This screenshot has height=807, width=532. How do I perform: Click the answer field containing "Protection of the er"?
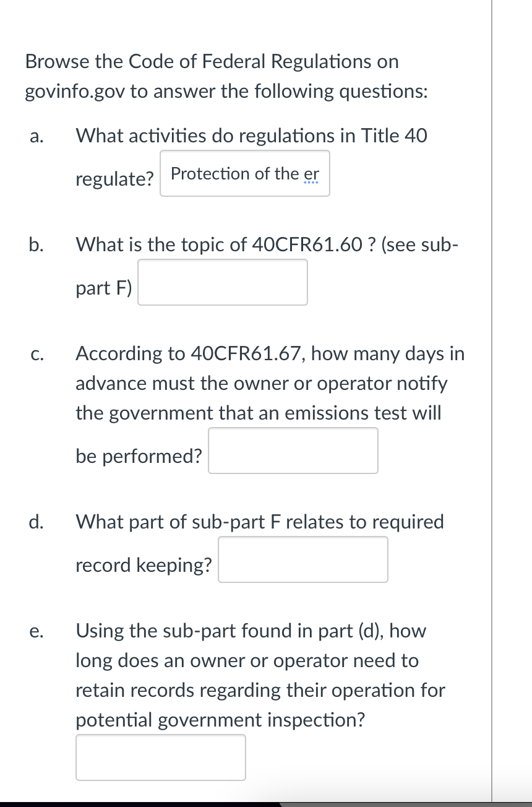coord(244,173)
